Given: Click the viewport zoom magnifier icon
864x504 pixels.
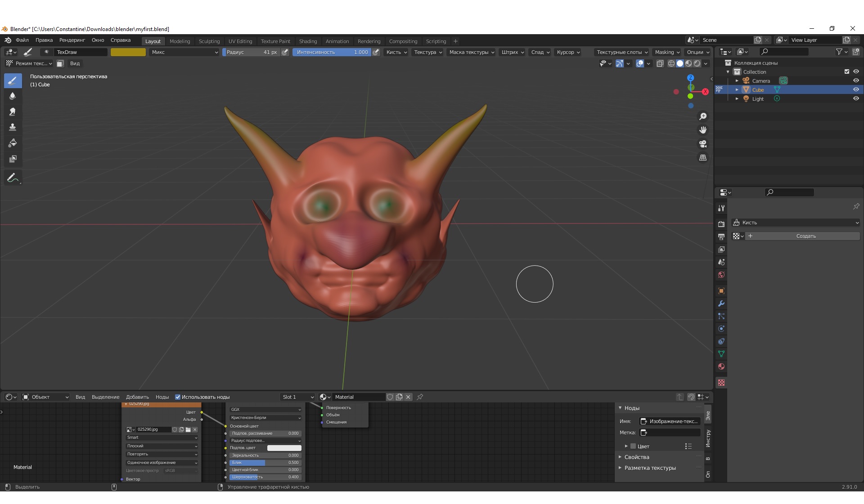Looking at the screenshot, I should tap(703, 116).
